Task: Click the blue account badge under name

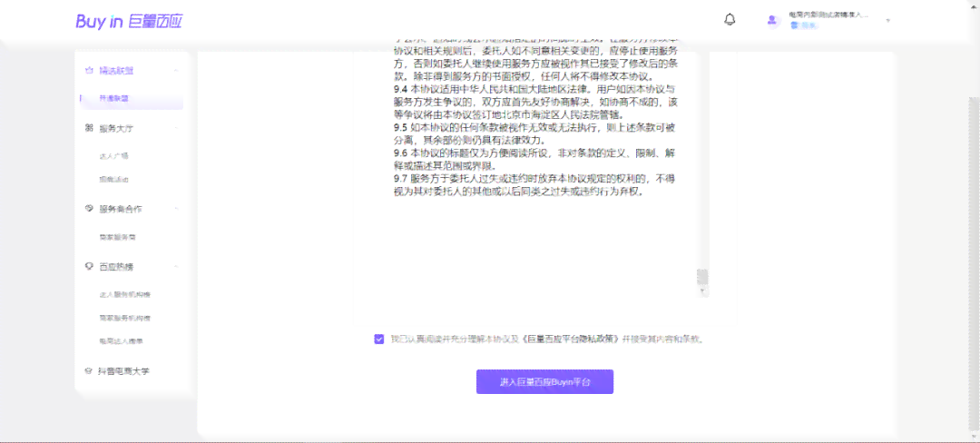Action: pos(804,25)
